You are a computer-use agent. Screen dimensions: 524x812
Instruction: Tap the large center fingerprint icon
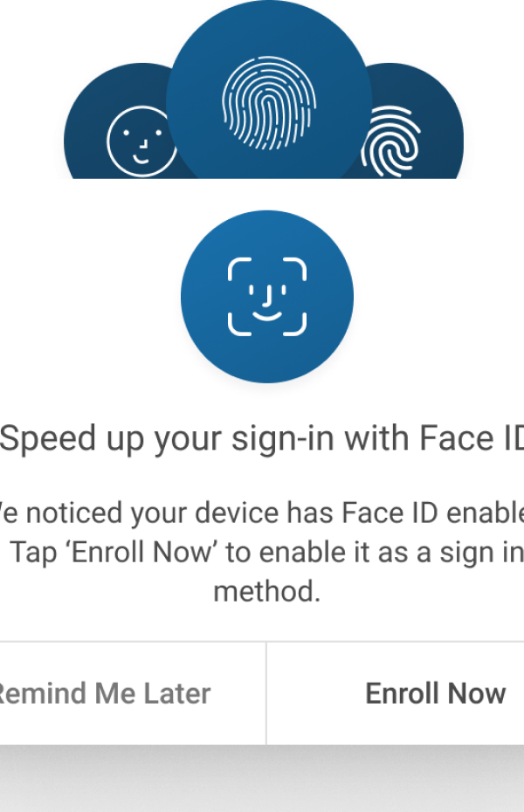point(269,103)
